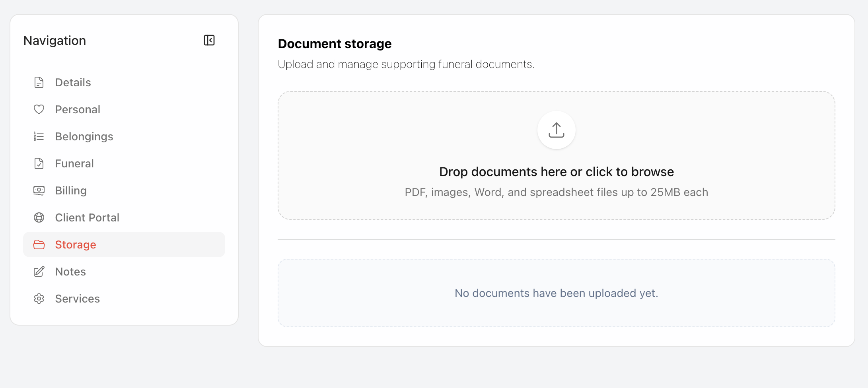868x388 pixels.
Task: Click the Personal navigation entry
Action: click(x=78, y=109)
